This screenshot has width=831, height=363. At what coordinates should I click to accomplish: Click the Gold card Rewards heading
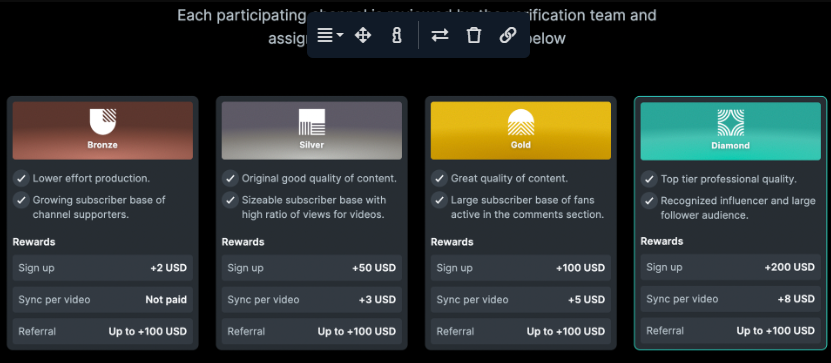point(452,242)
